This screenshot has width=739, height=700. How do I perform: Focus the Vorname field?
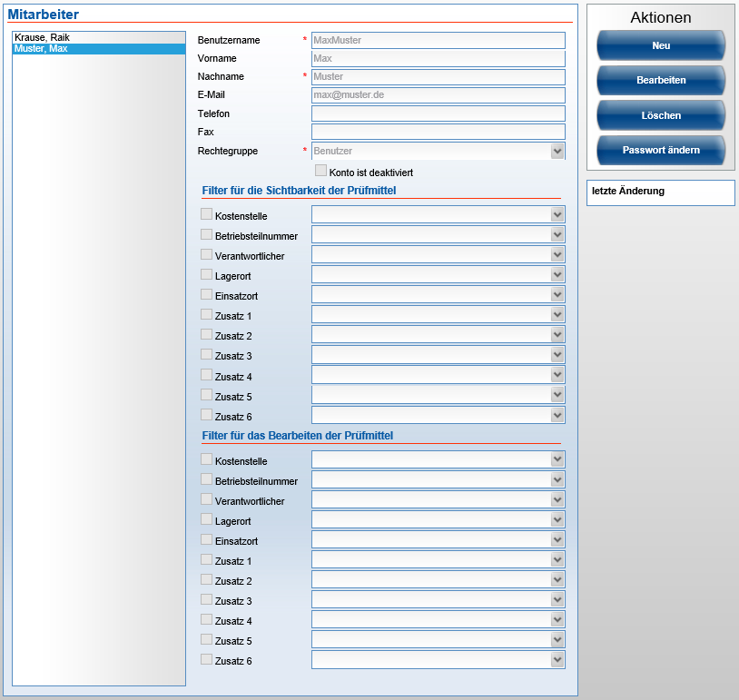[x=438, y=58]
